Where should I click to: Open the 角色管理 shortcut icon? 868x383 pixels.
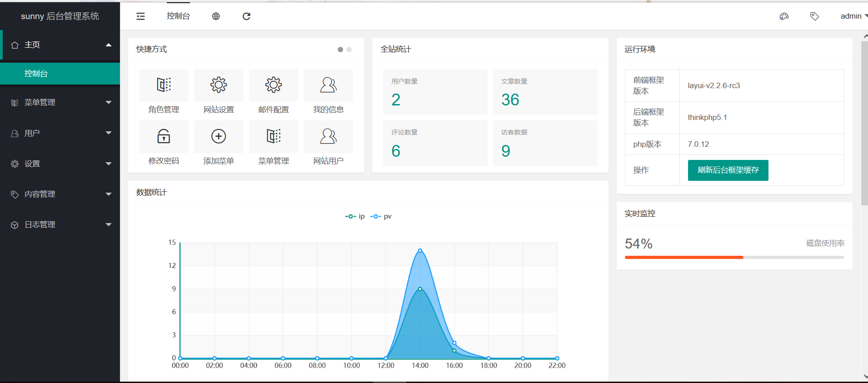[x=164, y=85]
